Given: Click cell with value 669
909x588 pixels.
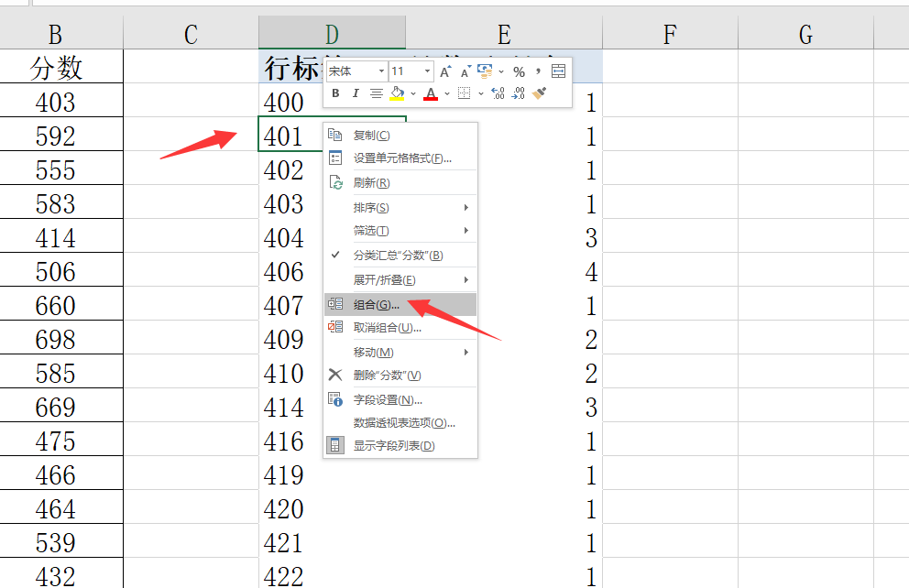Looking at the screenshot, I should pyautogui.click(x=61, y=406).
